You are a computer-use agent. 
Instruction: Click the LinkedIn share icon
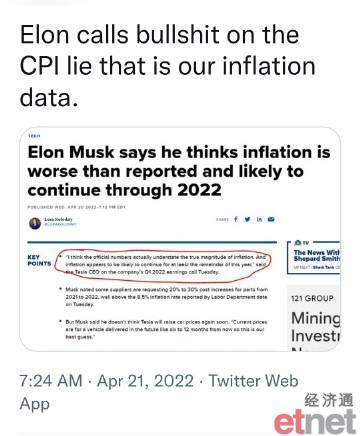259,219
